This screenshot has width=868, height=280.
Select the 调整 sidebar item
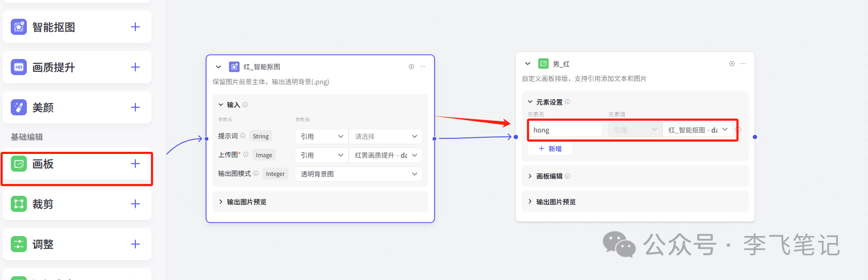click(x=77, y=244)
